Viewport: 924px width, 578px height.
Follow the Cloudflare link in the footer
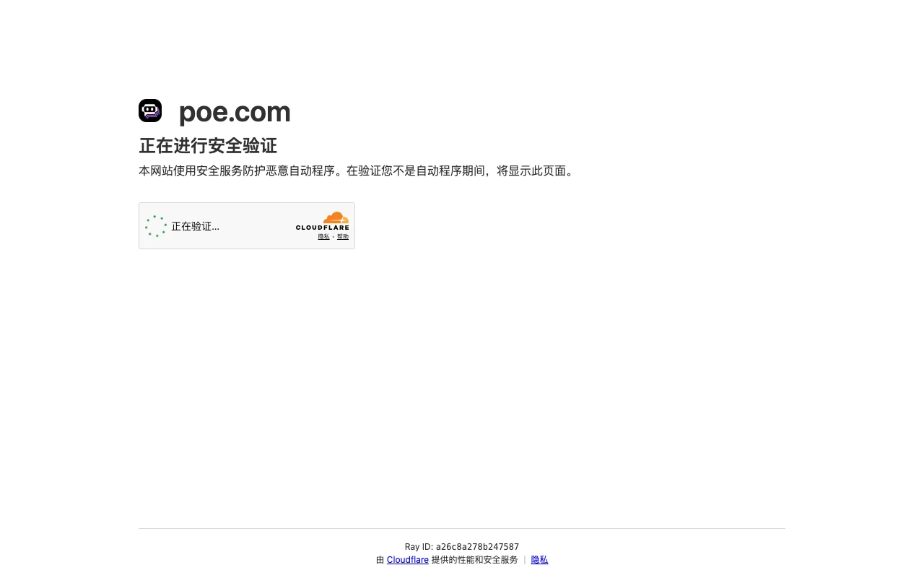[x=408, y=560]
